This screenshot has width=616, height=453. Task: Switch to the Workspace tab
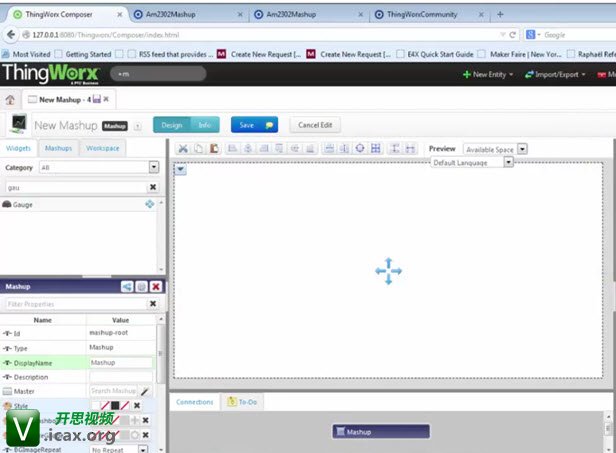click(103, 148)
